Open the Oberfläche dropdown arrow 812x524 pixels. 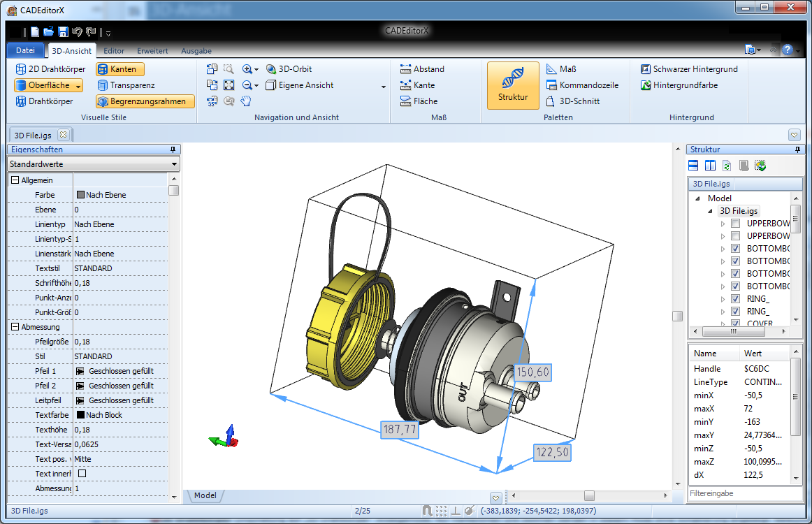coord(78,86)
